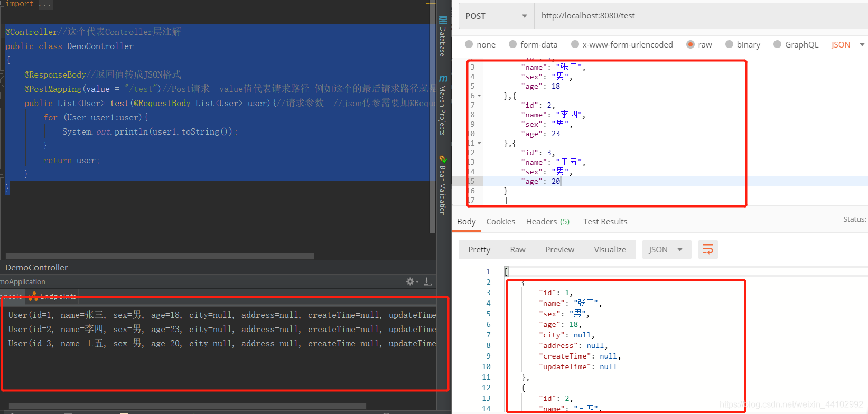Select the Raw response view
This screenshot has height=414, width=868.
518,250
